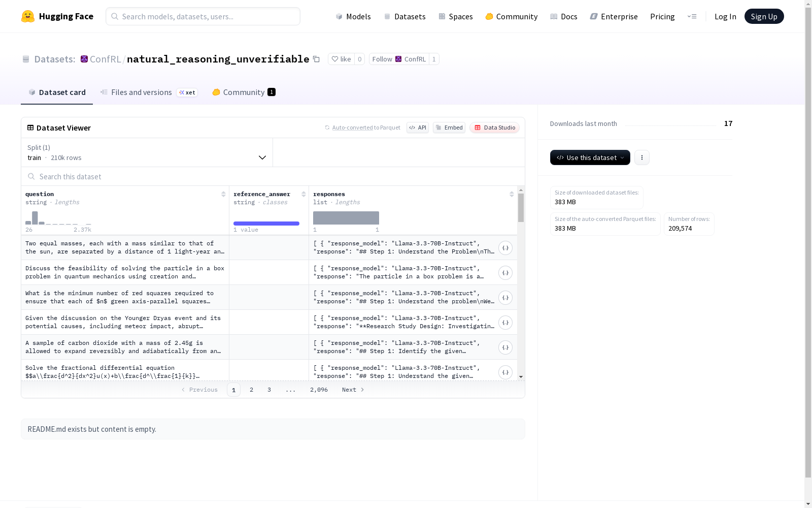
Task: Click the search models, datasets, users field
Action: tap(203, 16)
